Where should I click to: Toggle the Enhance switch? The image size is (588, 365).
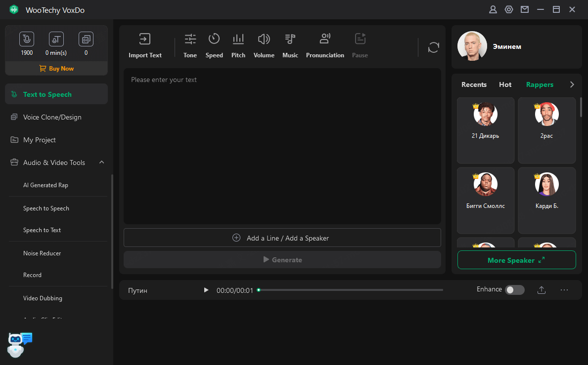click(514, 290)
